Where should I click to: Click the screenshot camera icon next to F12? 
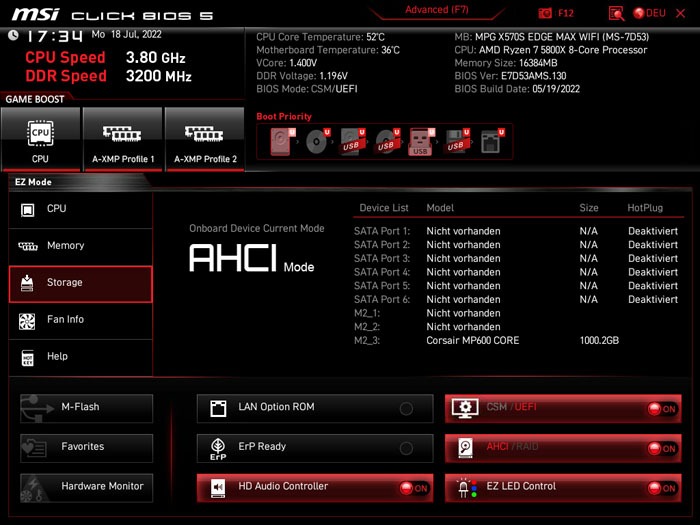pos(545,13)
